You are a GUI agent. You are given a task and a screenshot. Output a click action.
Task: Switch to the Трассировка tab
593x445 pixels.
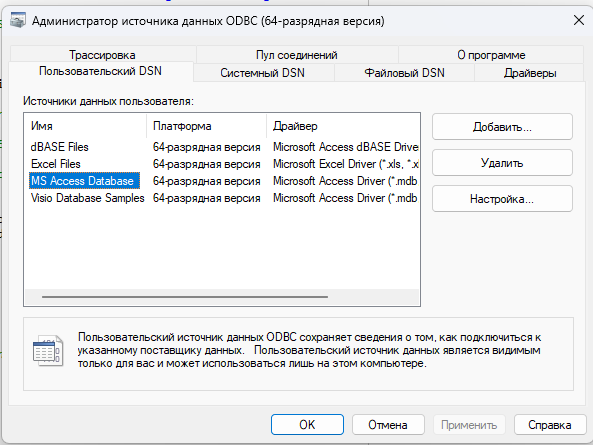(x=102, y=55)
